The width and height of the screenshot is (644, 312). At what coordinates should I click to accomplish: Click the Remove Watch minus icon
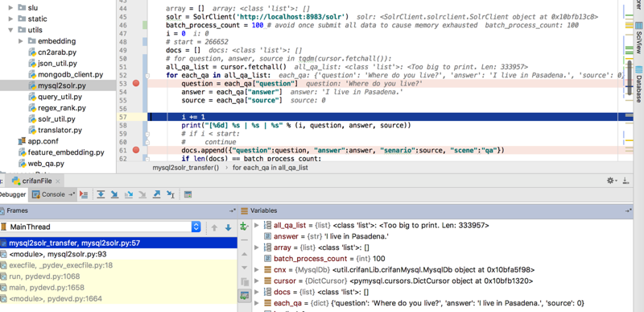tap(245, 239)
